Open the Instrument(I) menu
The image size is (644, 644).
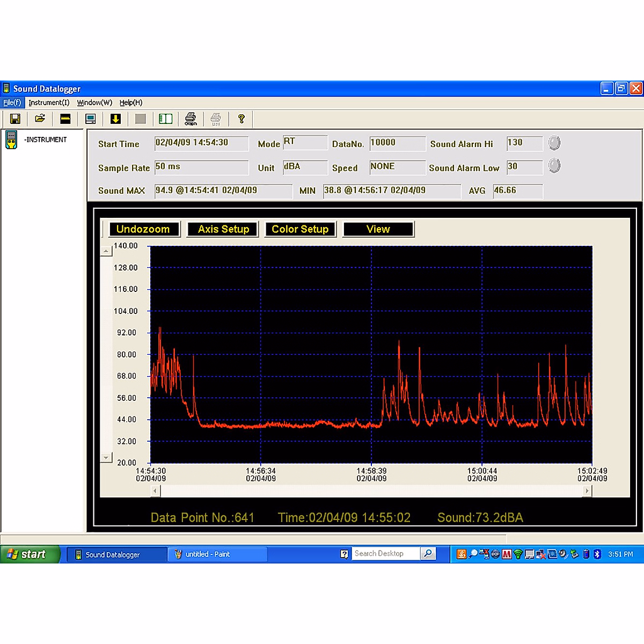(49, 103)
